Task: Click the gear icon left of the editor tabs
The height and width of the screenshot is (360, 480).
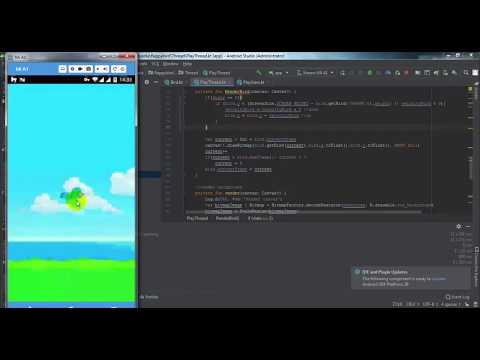Action: click(x=147, y=82)
